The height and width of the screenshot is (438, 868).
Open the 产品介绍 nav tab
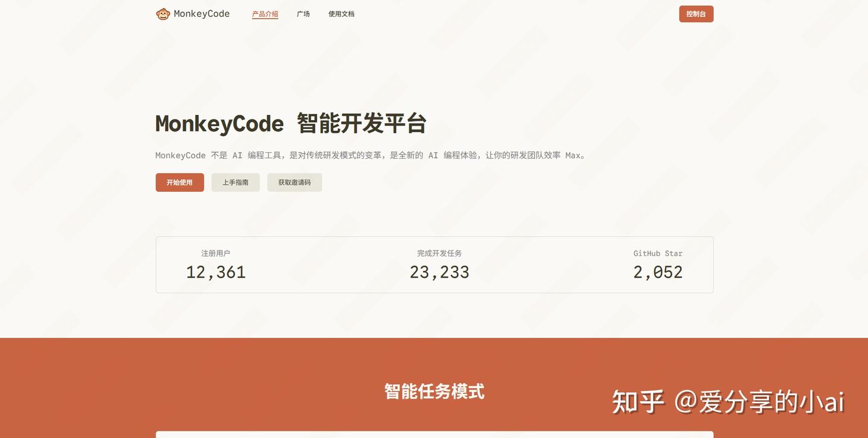click(x=265, y=14)
